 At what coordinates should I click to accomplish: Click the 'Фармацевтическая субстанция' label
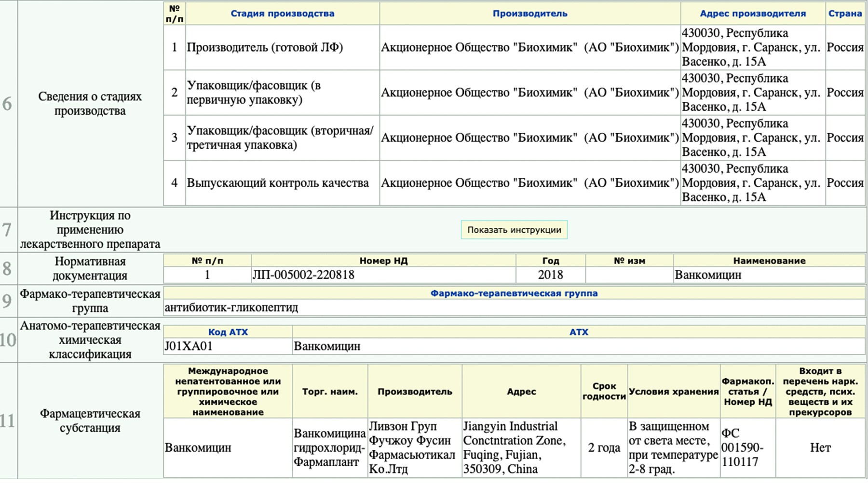[90, 421]
